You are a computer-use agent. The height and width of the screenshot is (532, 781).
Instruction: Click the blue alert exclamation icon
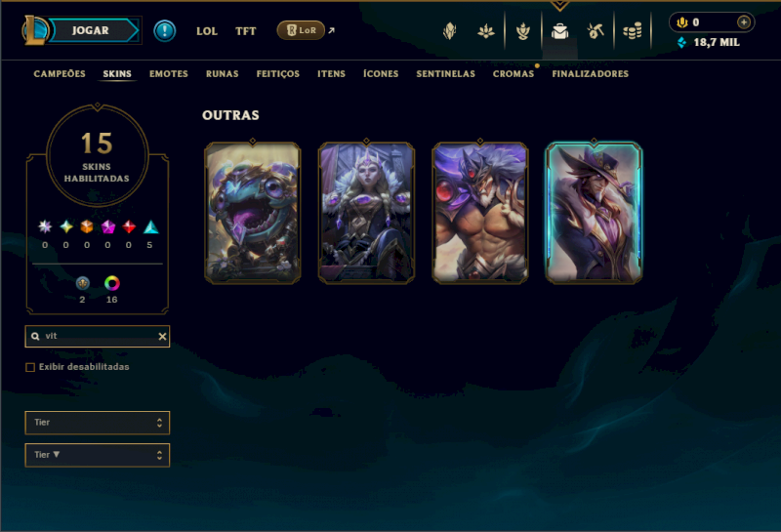pos(164,31)
